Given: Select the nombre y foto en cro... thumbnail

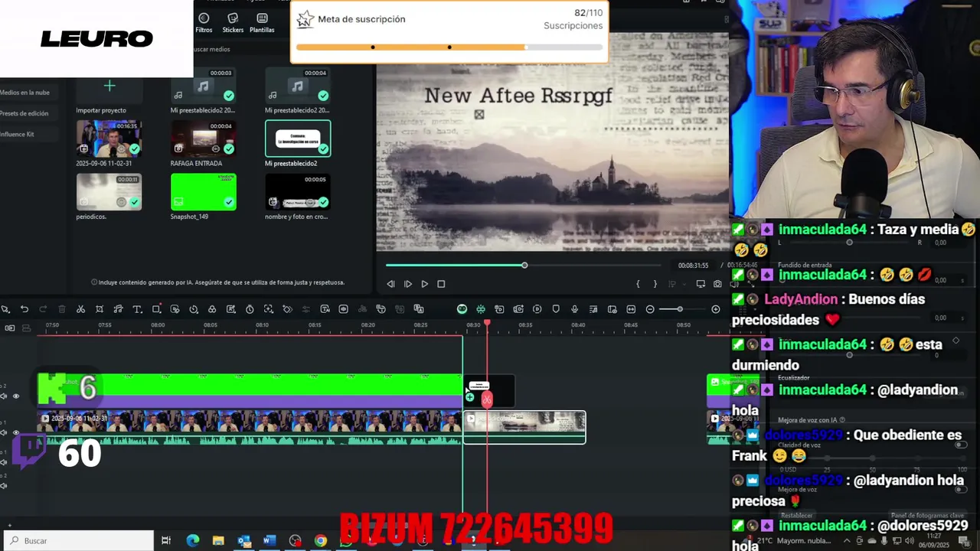Looking at the screenshot, I should click(x=298, y=191).
